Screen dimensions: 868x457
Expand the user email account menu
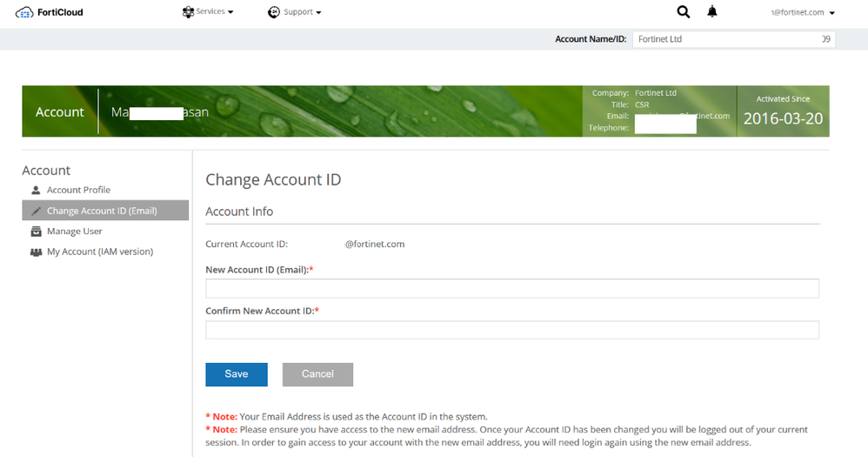803,12
